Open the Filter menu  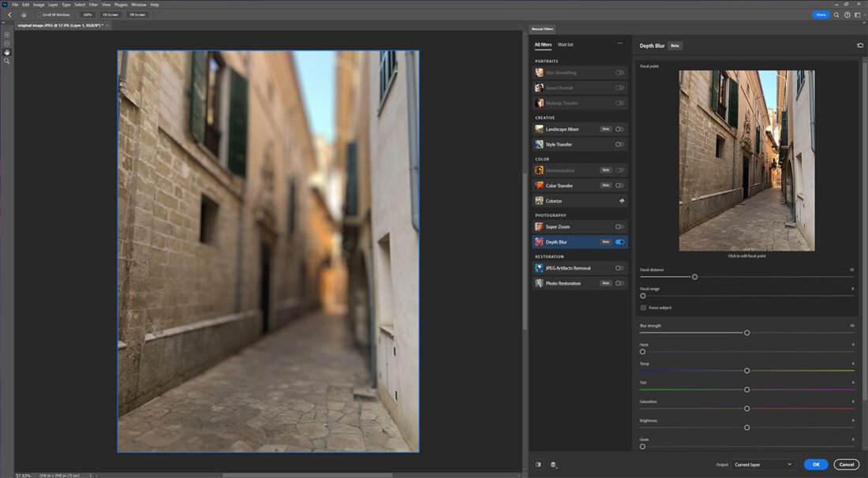coord(94,5)
